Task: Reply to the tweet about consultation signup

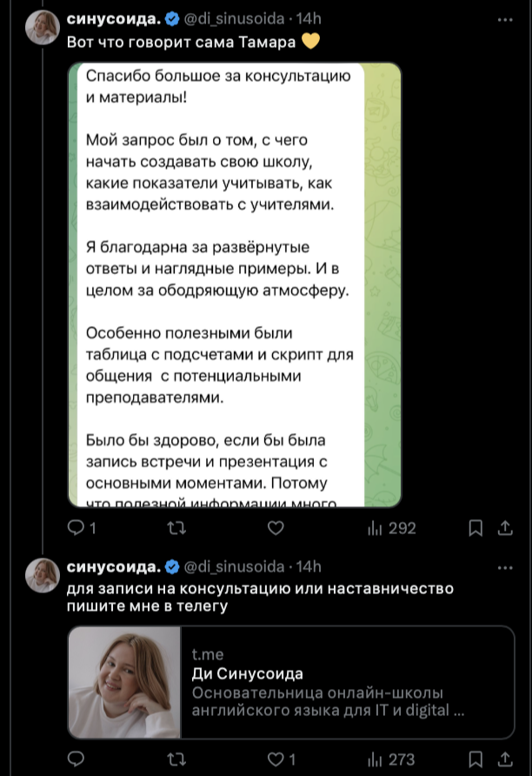Action: [76, 759]
